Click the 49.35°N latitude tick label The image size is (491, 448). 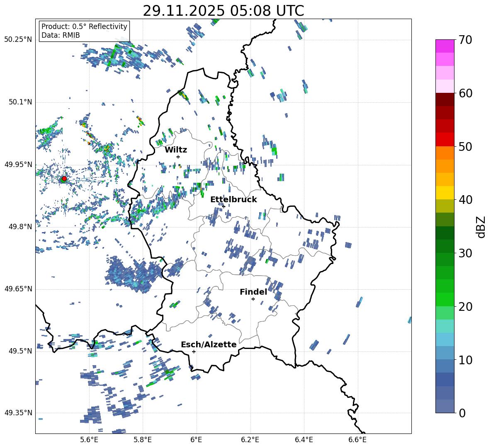pos(18,413)
